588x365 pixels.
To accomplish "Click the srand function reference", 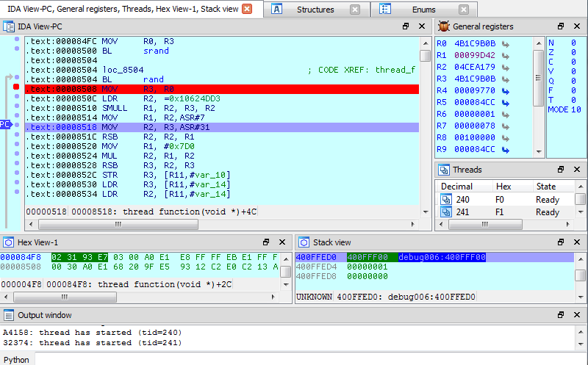I will (x=156, y=51).
